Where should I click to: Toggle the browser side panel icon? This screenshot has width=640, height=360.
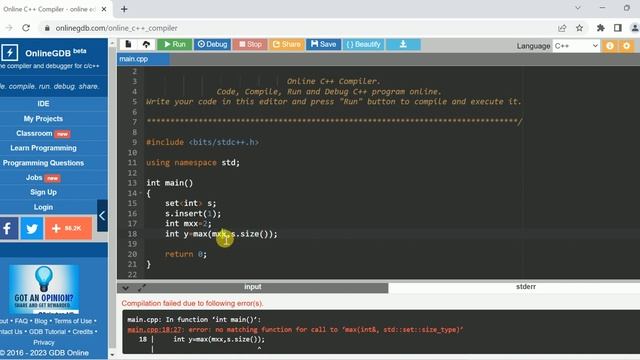[x=618, y=28]
